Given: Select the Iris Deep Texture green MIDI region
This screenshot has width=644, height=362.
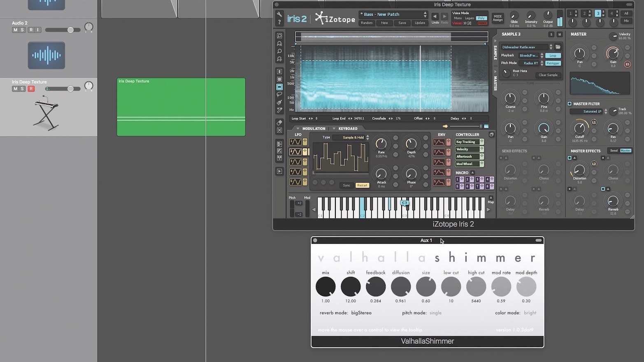Looking at the screenshot, I should (181, 107).
